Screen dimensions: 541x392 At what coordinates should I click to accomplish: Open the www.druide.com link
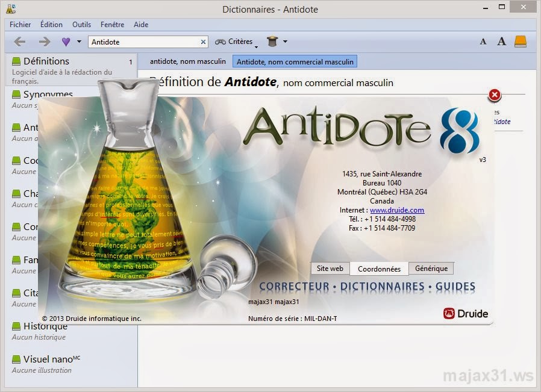click(397, 210)
